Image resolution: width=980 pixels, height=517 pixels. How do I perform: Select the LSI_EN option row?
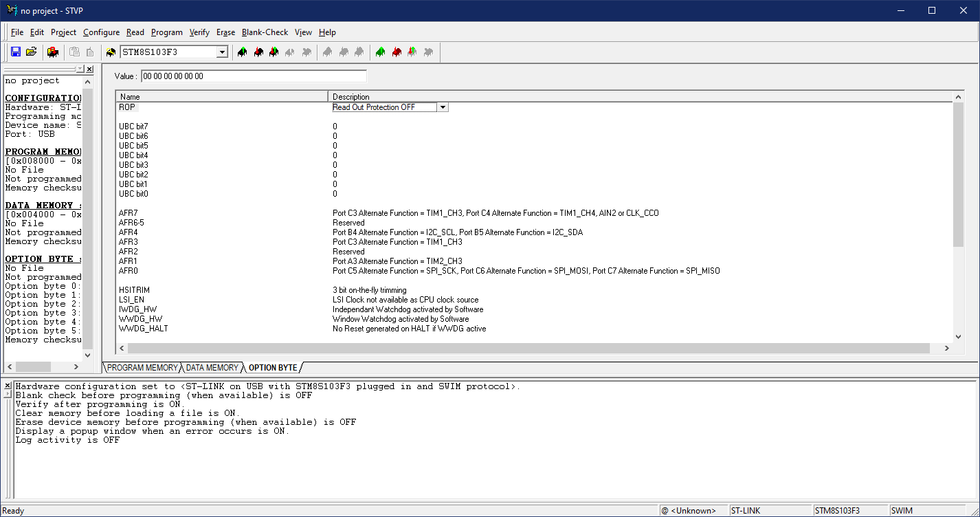point(535,300)
